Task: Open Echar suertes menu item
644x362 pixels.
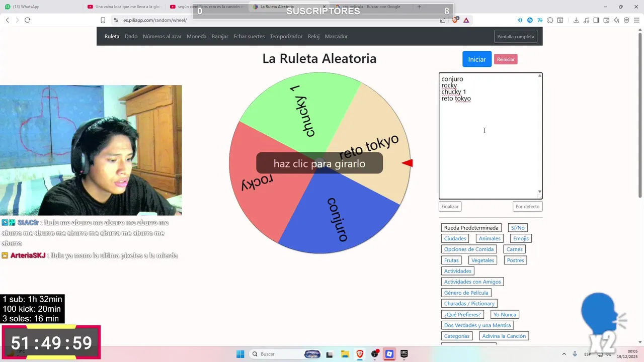Action: (249, 36)
